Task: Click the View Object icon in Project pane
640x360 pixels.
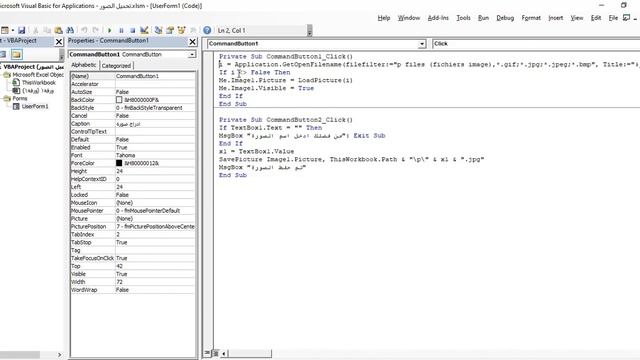Action: (x=3, y=54)
